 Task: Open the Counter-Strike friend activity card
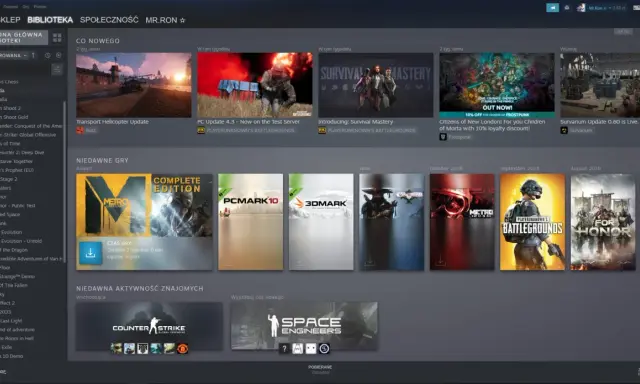[x=149, y=326]
